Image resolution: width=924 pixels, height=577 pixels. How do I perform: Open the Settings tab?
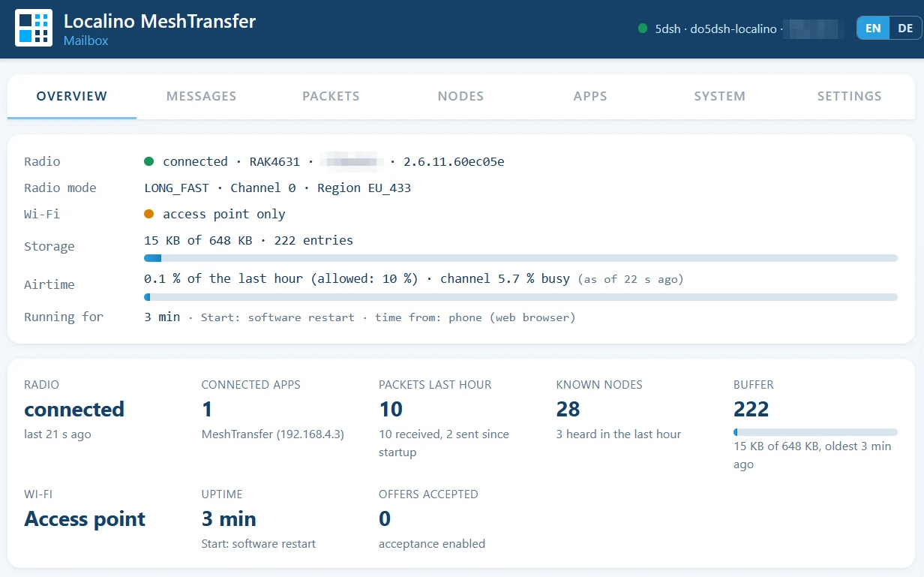pyautogui.click(x=850, y=96)
